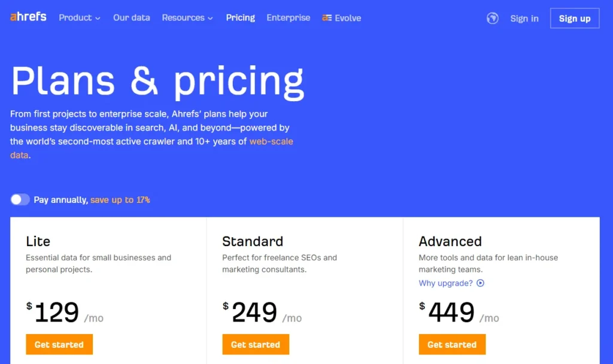Click the ahrefs logo
This screenshot has height=364, width=613.
[28, 17]
